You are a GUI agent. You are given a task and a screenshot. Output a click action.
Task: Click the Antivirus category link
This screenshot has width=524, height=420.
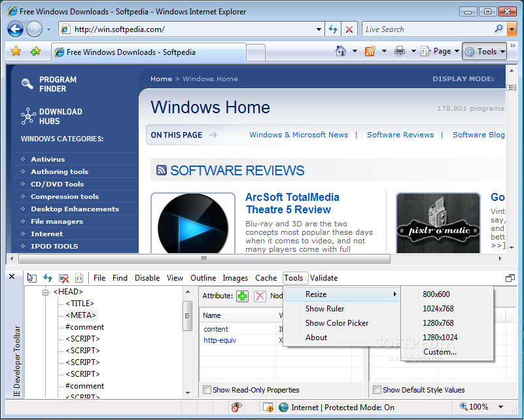tap(48, 159)
